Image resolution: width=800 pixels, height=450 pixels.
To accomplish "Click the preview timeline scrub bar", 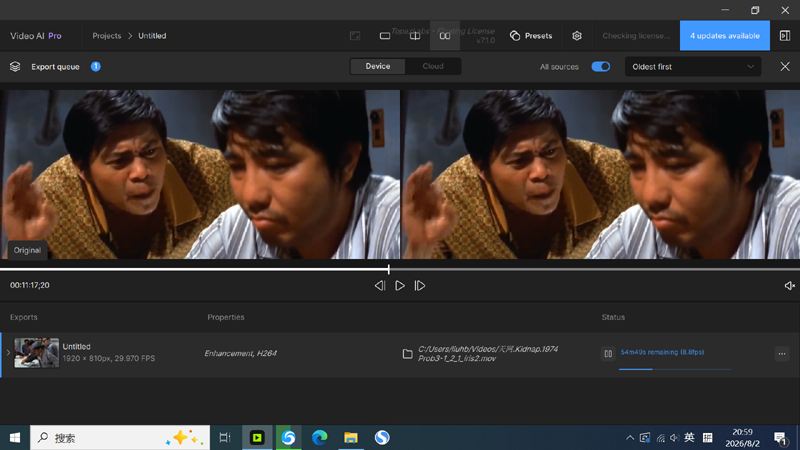I will [x=400, y=269].
